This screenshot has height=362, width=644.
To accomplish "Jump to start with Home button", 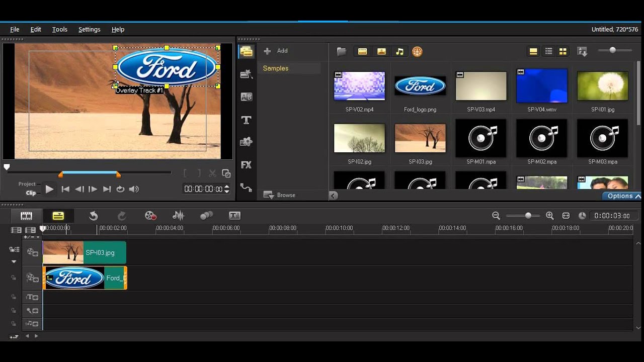I will 65,189.
